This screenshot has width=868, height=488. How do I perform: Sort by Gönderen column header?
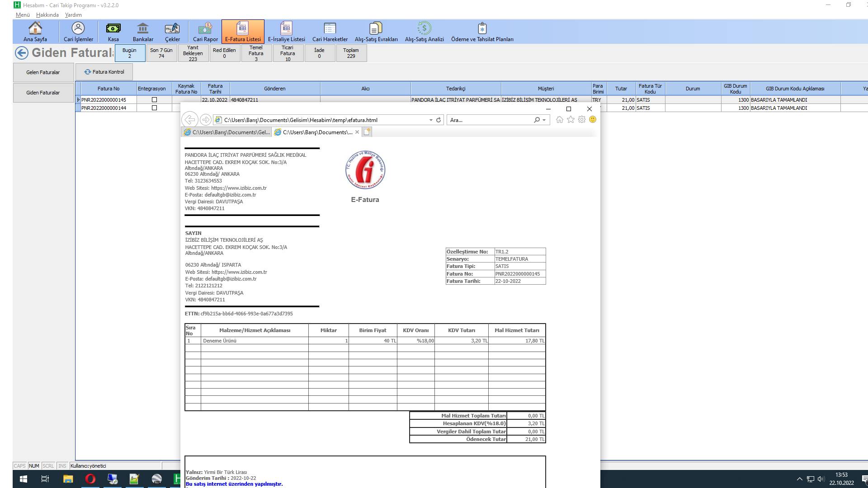[x=275, y=89]
